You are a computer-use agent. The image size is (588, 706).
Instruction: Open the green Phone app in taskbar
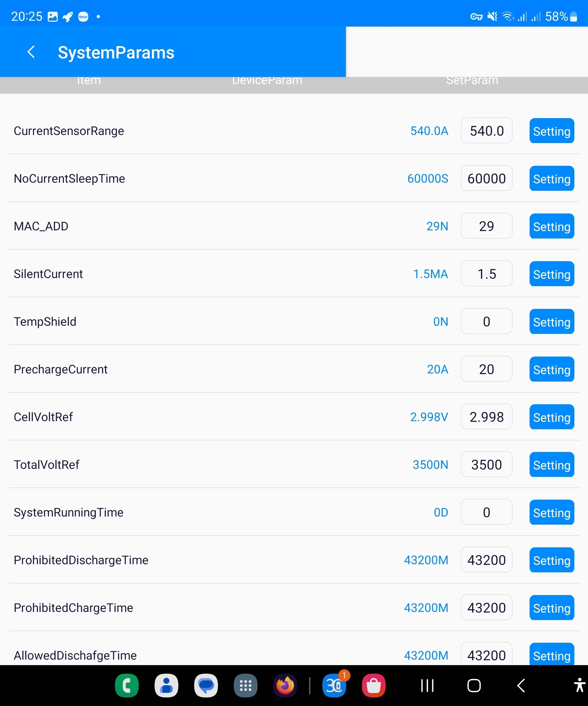point(127,686)
